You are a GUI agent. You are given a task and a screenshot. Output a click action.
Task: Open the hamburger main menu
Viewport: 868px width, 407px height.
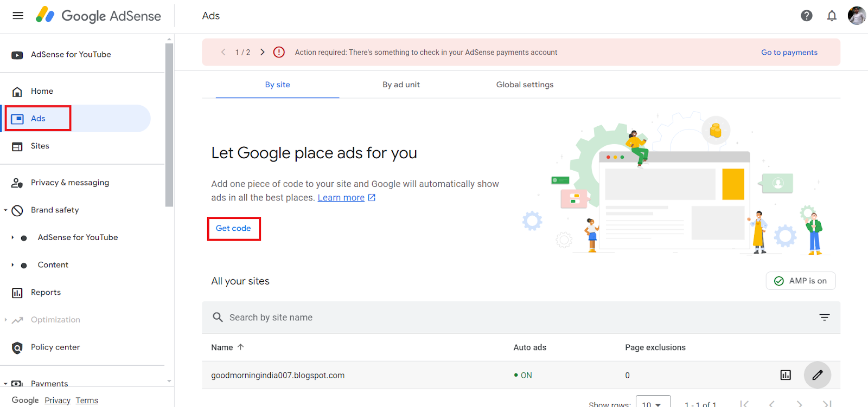[x=18, y=16]
